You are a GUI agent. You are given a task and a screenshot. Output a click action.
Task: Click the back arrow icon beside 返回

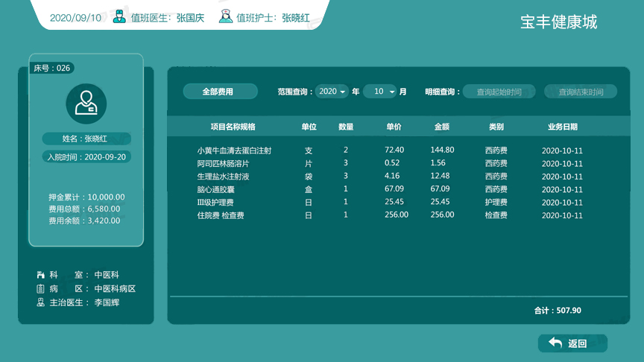[x=555, y=343]
